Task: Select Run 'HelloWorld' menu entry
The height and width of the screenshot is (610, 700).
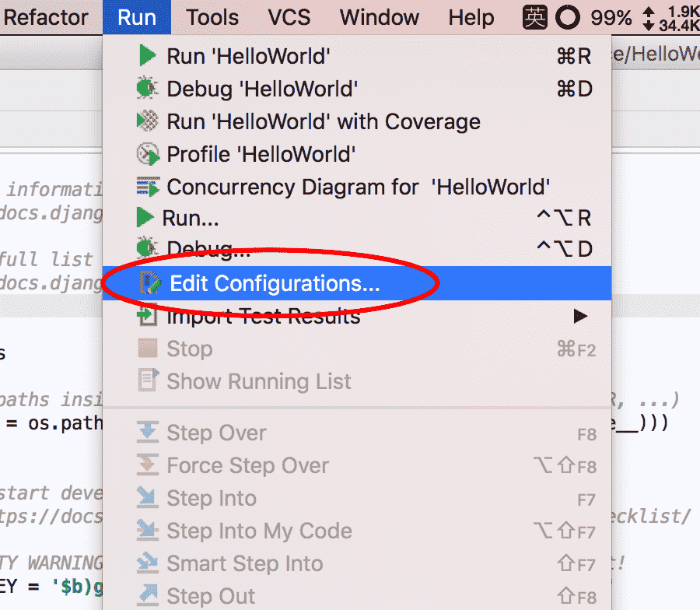Action: [357, 56]
